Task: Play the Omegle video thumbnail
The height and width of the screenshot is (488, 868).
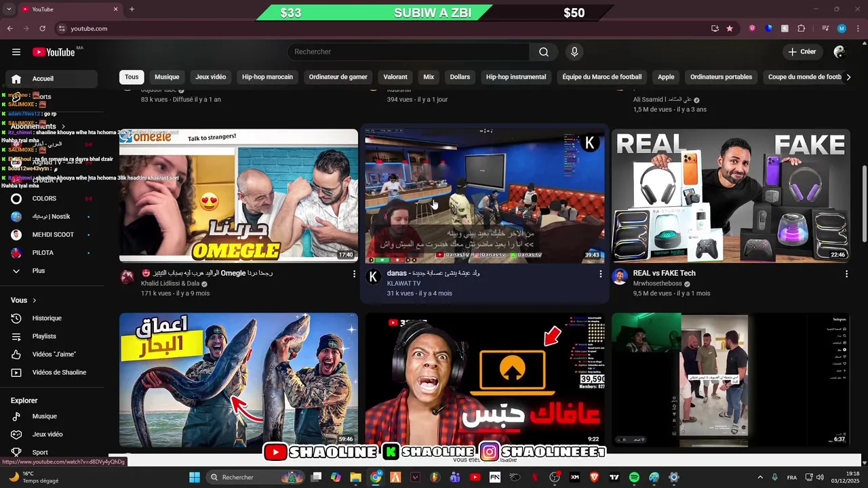Action: coord(239,195)
